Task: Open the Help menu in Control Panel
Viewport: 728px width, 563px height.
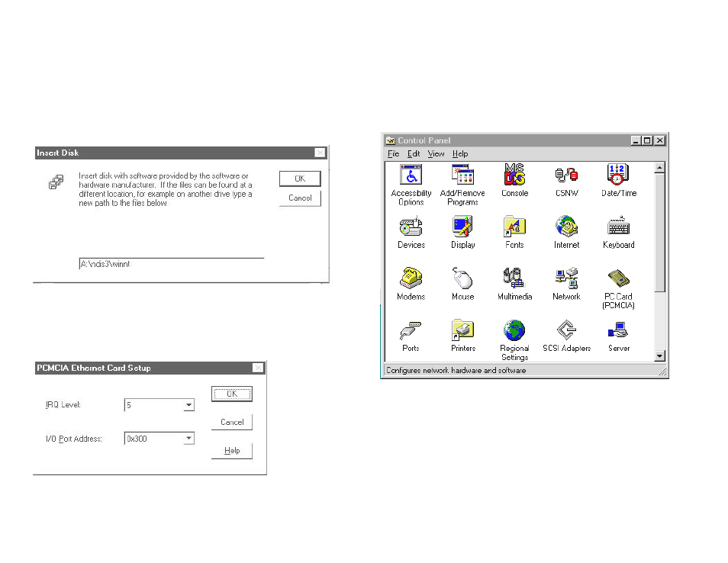Action: pyautogui.click(x=460, y=153)
